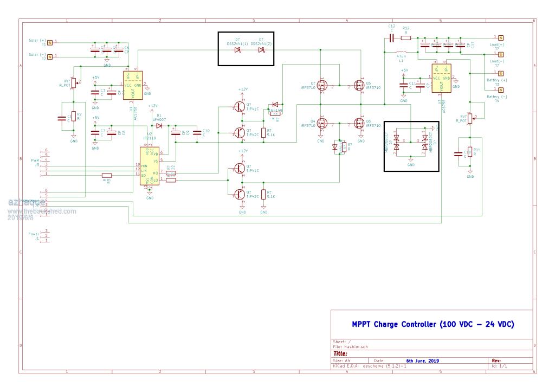This screenshot has height=392, width=555.
Task: Click the Battery (+) terminal T3
Action: 501,75
